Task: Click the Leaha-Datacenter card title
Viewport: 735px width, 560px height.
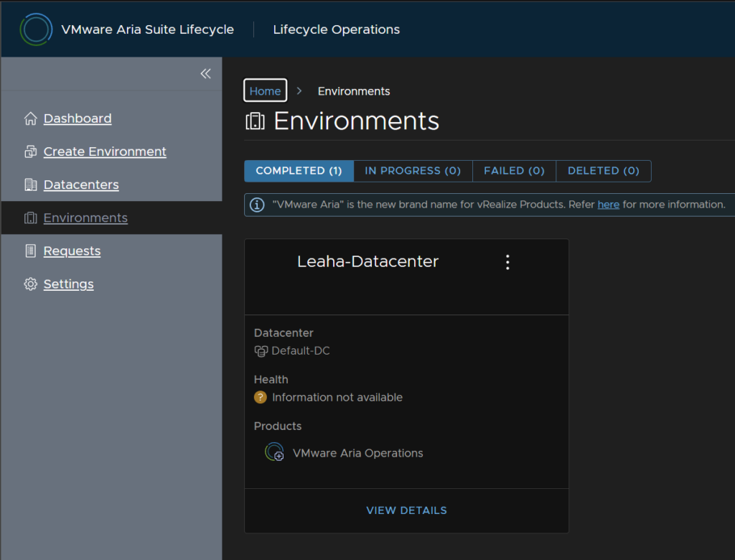Action: (368, 262)
